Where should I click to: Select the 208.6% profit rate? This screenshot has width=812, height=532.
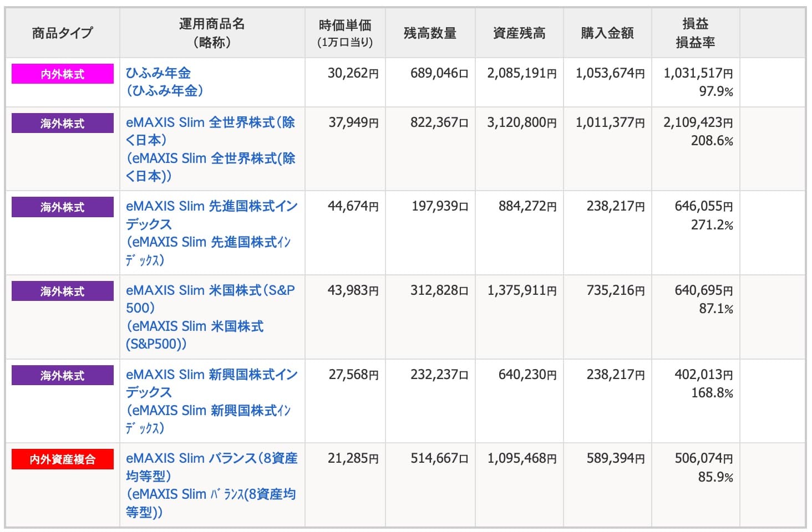coord(712,141)
